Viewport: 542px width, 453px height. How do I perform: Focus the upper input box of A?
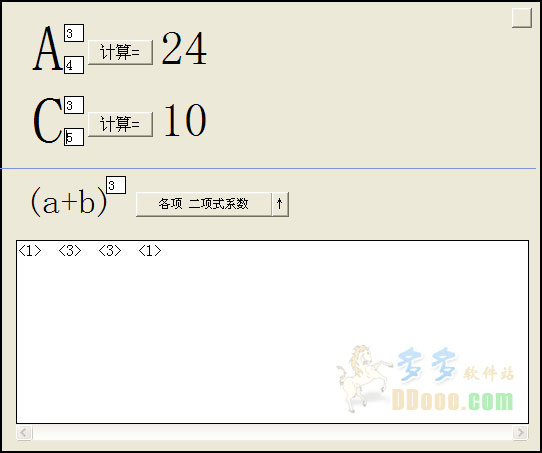(74, 33)
